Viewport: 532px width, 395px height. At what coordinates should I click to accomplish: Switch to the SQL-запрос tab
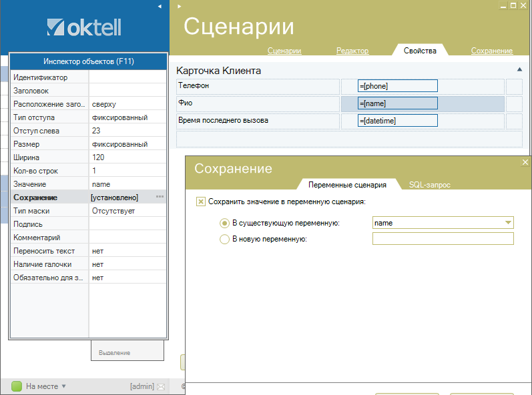click(x=429, y=185)
